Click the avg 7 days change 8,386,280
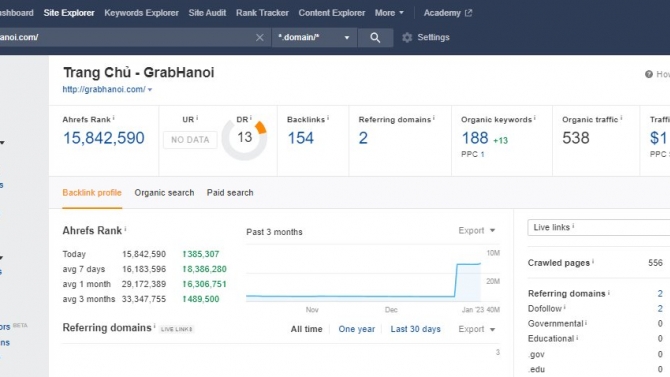 point(205,269)
